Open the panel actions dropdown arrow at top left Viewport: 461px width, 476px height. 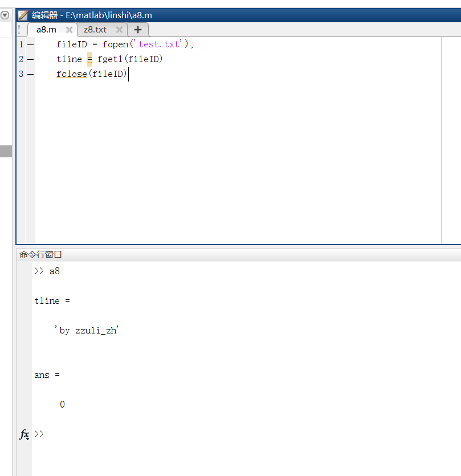(x=5, y=15)
